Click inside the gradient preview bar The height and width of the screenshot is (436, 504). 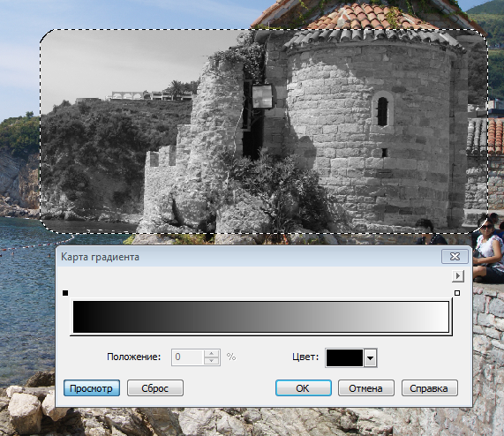(261, 317)
